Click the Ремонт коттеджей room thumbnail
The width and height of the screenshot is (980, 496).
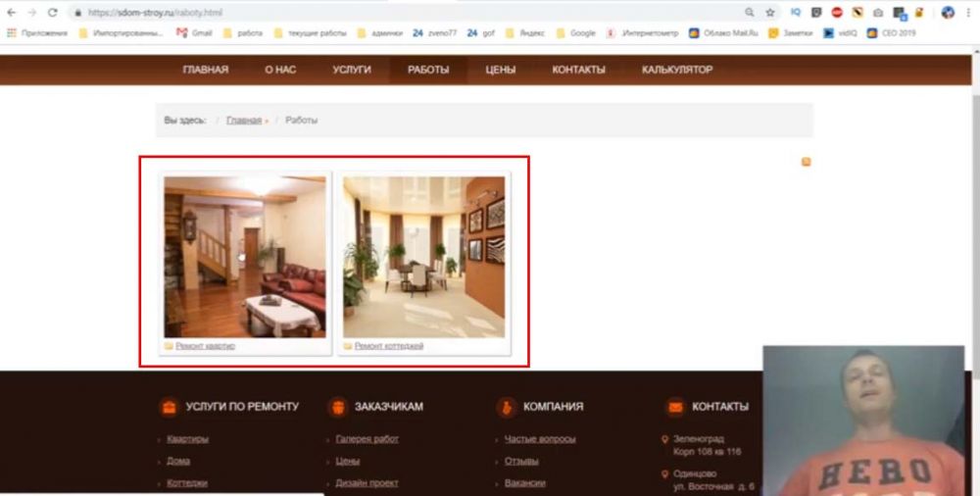tap(423, 257)
